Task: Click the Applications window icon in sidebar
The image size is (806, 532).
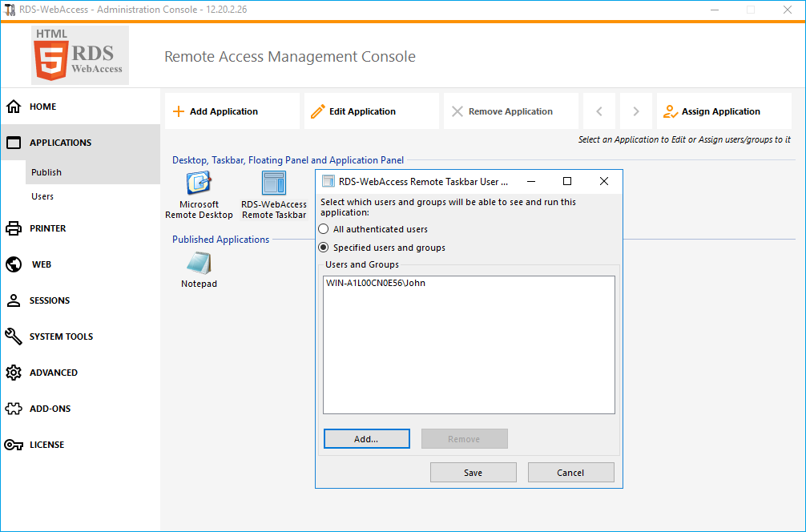Action: click(x=14, y=143)
